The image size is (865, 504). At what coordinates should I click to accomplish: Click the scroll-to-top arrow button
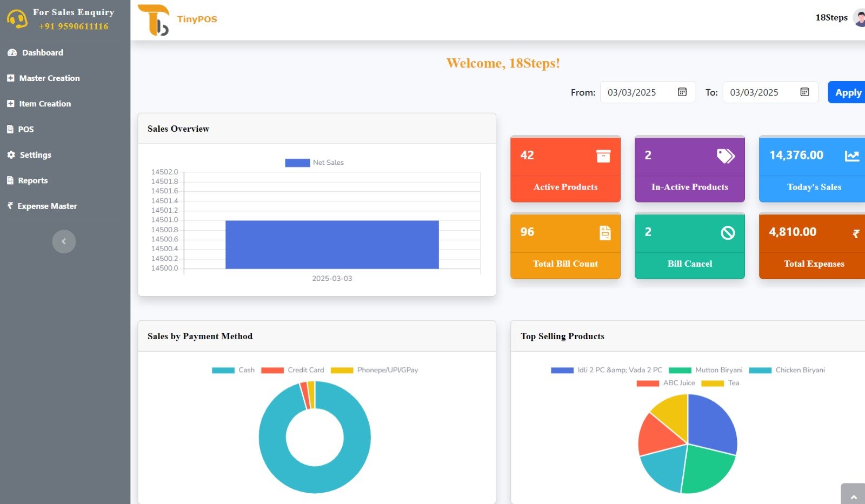[x=854, y=496]
